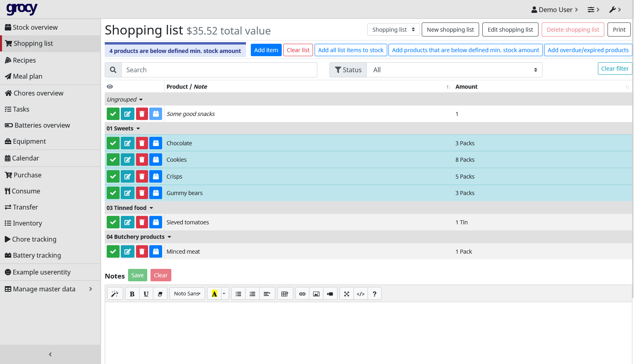
Task: Add Gummy bears to stock icon
Action: click(156, 193)
